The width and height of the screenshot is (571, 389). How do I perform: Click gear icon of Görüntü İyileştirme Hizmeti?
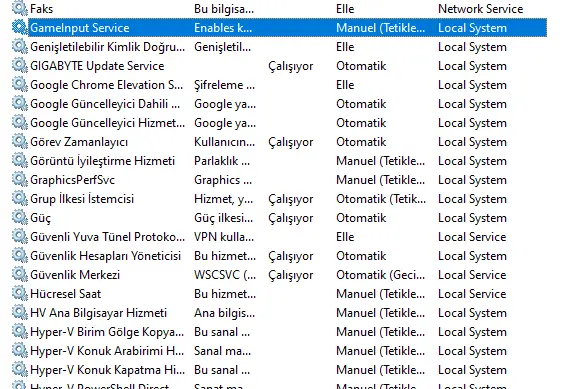[x=19, y=160]
